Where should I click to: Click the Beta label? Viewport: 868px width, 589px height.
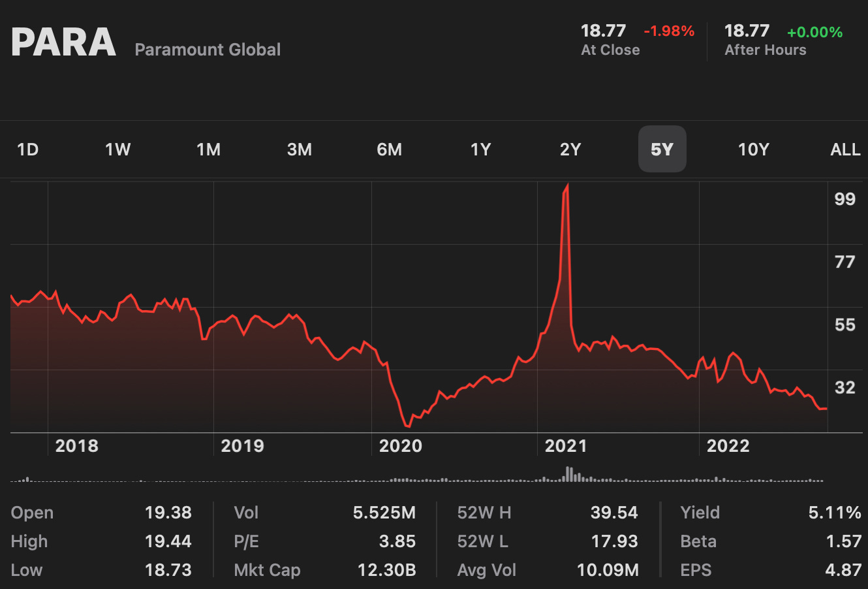pyautogui.click(x=698, y=541)
